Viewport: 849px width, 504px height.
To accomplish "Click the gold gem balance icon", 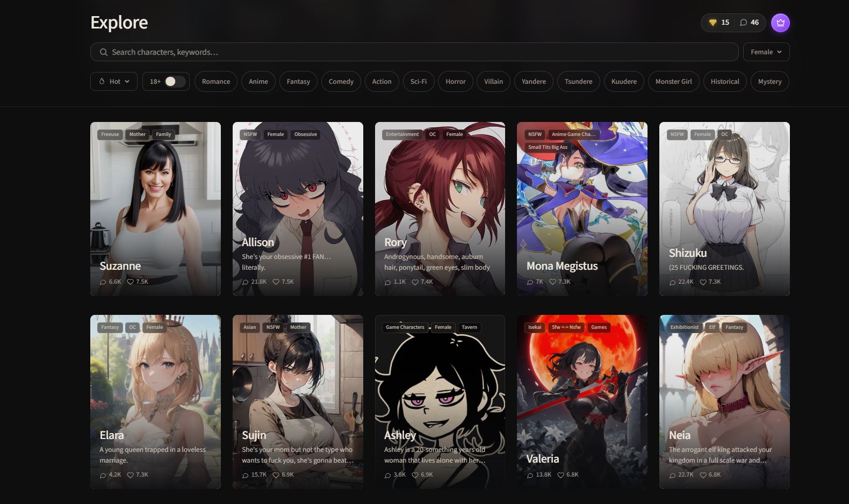I will coord(713,23).
